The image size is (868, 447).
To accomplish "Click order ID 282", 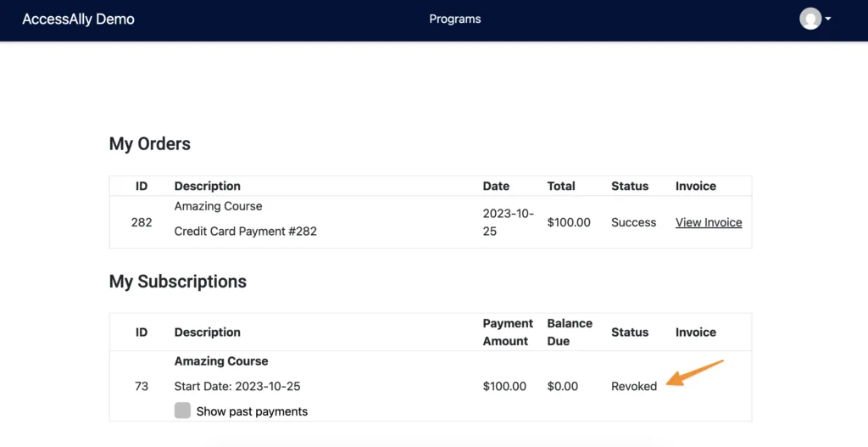I will pyautogui.click(x=142, y=222).
